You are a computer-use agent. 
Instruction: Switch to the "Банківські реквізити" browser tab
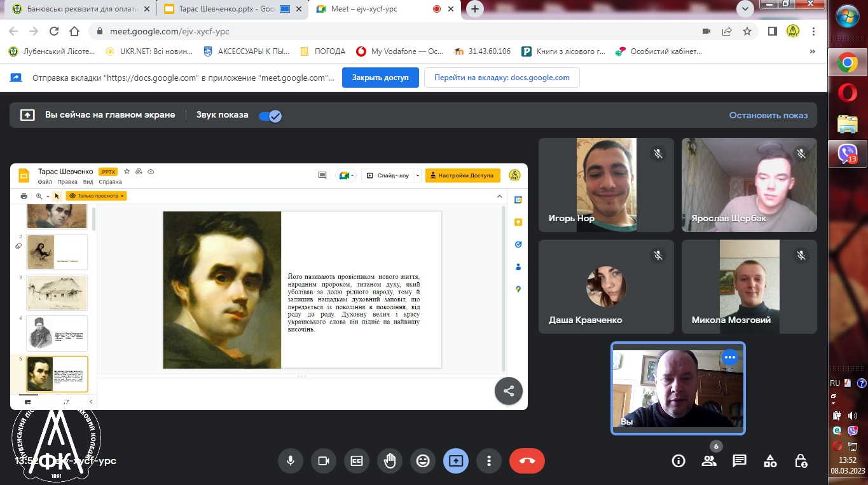tap(79, 10)
